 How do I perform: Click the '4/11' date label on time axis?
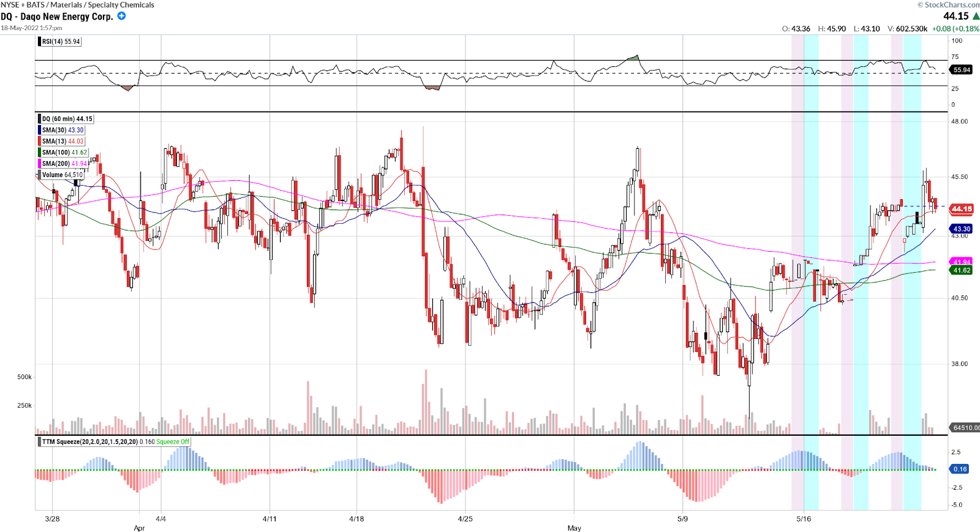coord(269,519)
